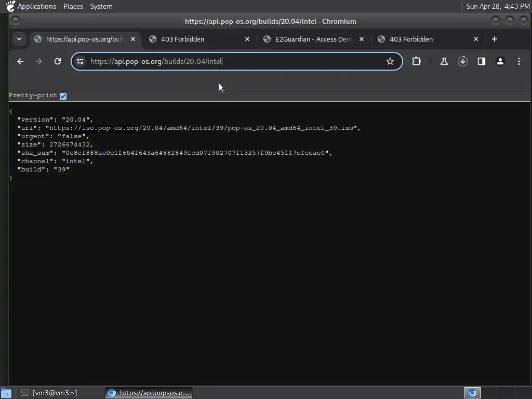Click the size value 2726674432

point(70,144)
